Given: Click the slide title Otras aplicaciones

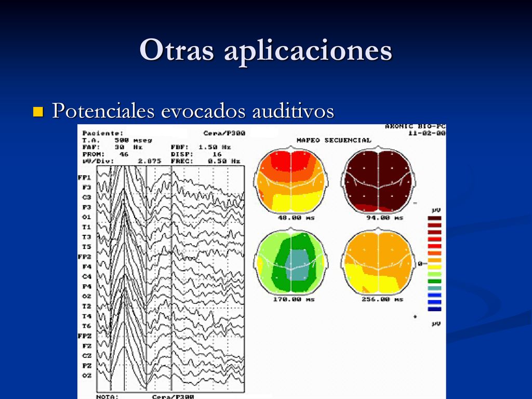Looking at the screenshot, I should click(265, 50).
